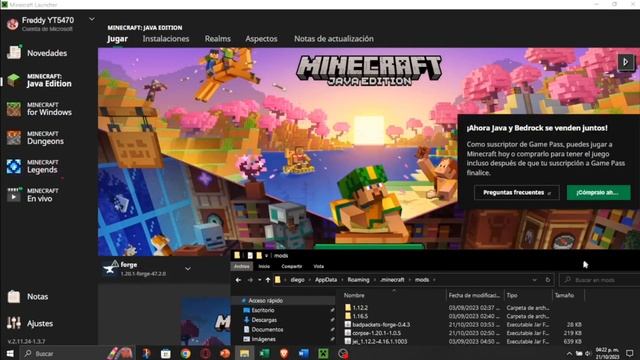Select the 1.16.5 folder
The height and width of the screenshot is (360, 640).
(360, 316)
